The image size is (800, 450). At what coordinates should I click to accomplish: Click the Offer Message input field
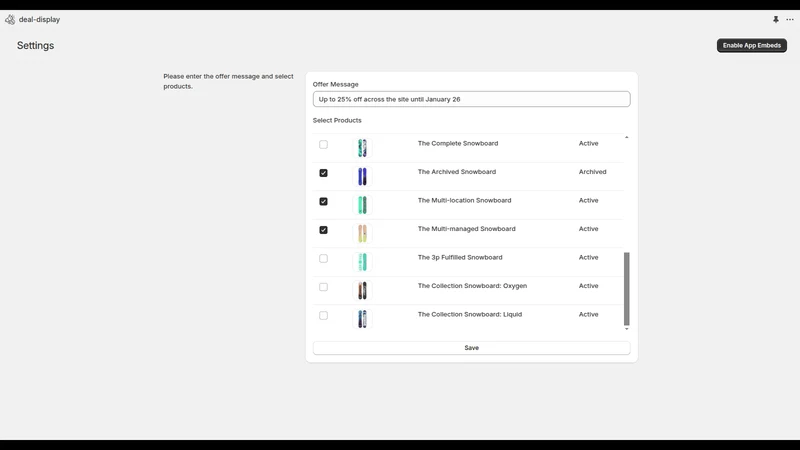(x=471, y=99)
